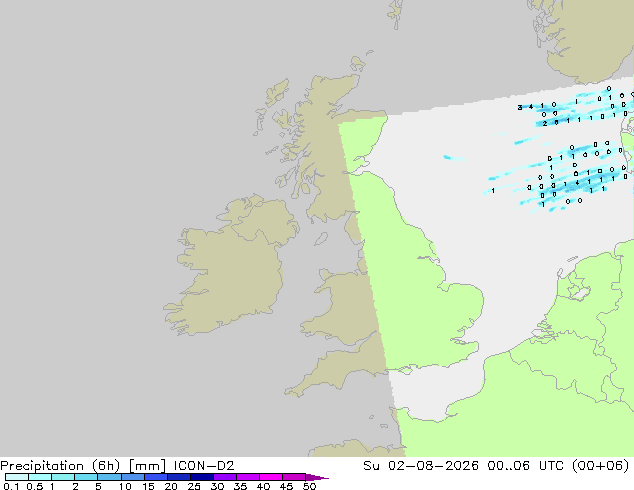Click the 45–50 mm legend color swatch
Image resolution: width=634 pixels, height=490 pixels.
click(x=294, y=477)
